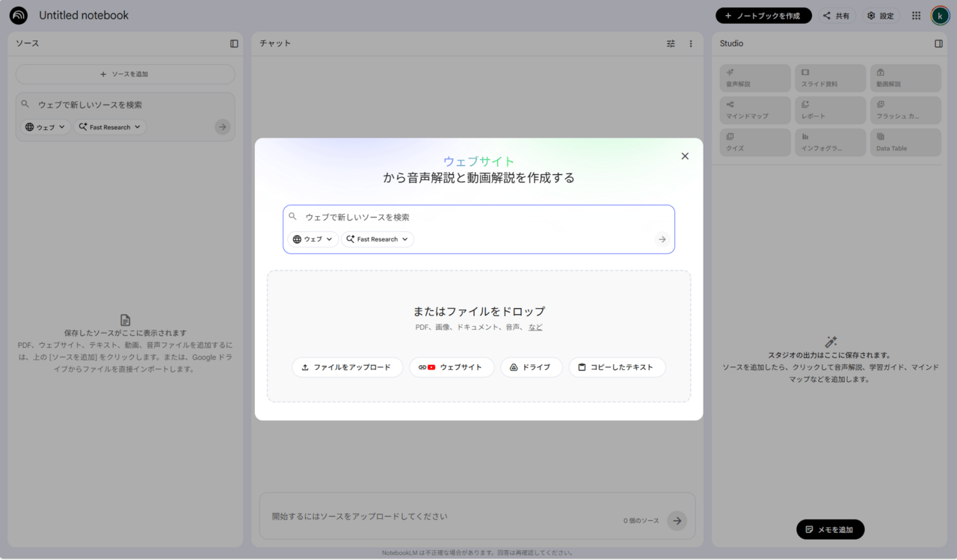957x560 pixels.
Task: Open chat configuration sliders icon
Action: tap(671, 44)
